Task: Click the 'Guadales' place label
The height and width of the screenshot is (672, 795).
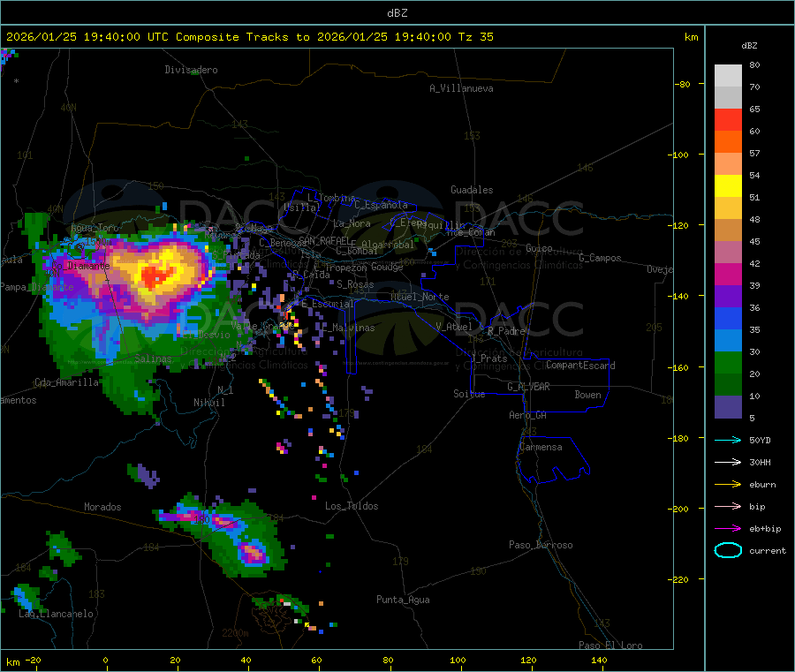Action: 472,190
